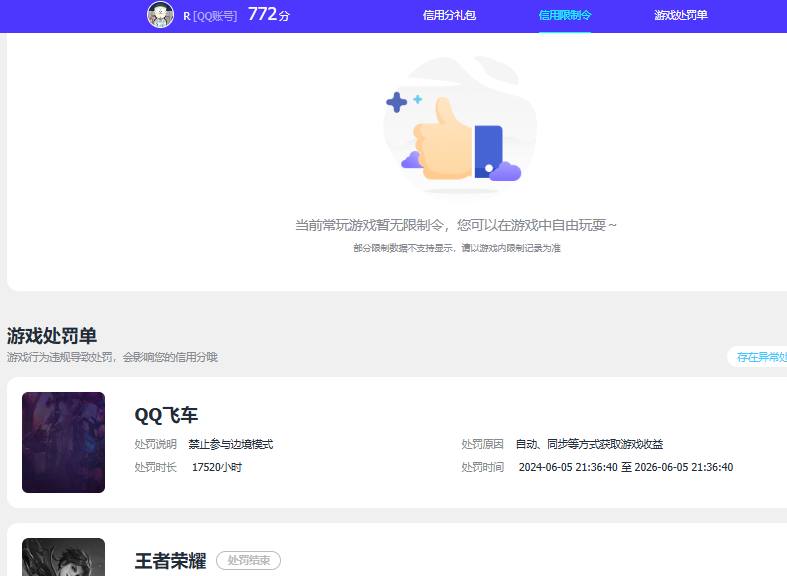Screen dimensions: 787x576
Task: Click the 当前常玩游戏暂无限制令 message
Action: pos(456,225)
